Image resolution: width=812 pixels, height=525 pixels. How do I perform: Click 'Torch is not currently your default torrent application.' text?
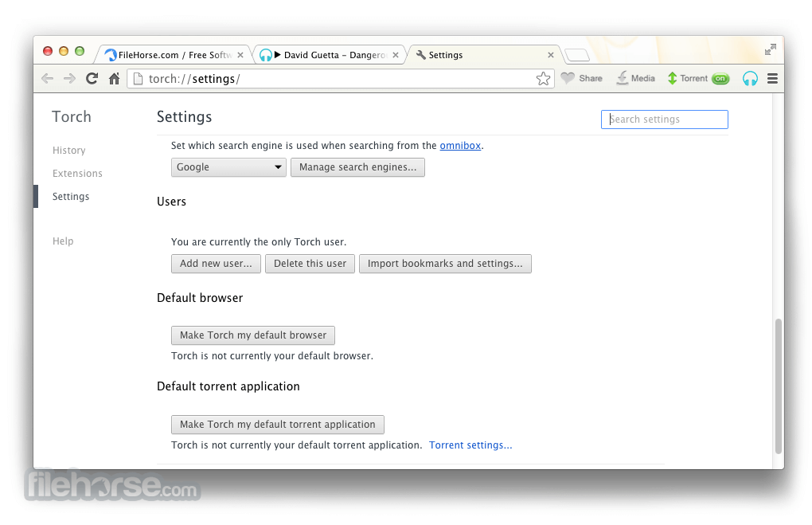297,445
